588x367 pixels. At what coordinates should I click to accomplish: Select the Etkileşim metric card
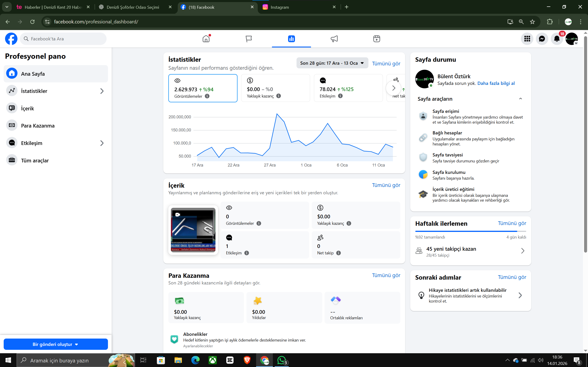point(348,88)
